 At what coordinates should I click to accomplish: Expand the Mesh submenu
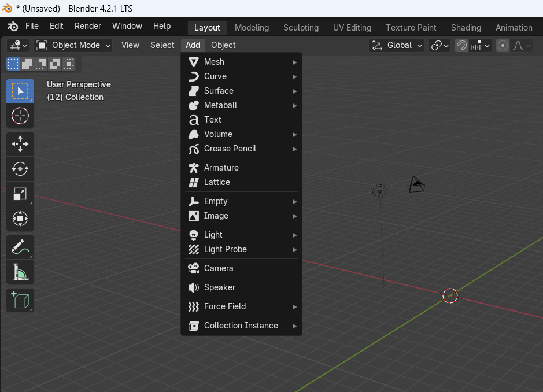[x=241, y=62]
